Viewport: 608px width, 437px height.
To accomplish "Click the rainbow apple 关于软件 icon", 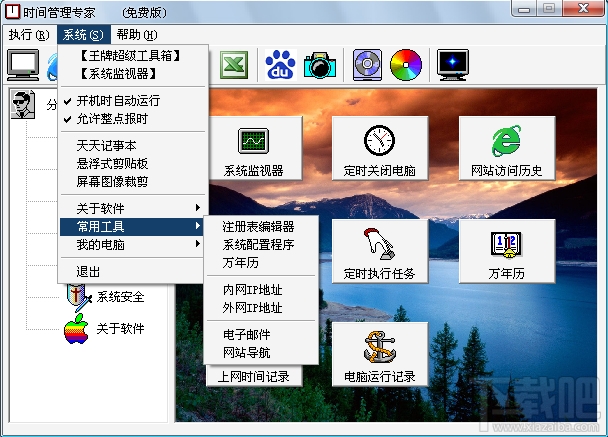I will coord(76,329).
